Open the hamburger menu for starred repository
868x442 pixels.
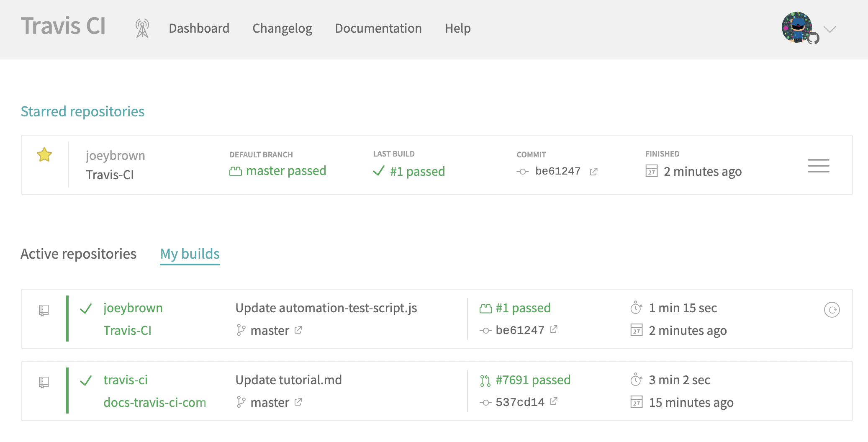[x=818, y=166]
